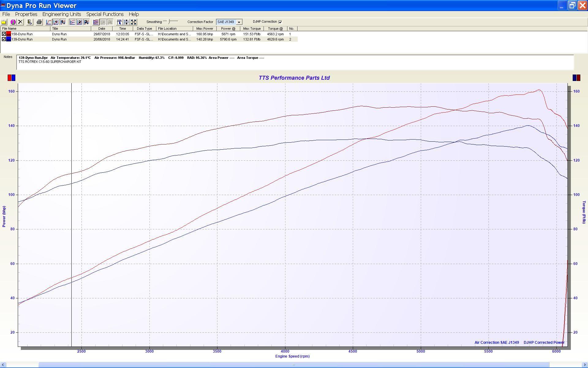This screenshot has width=588, height=368.
Task: Open the Correction Factor dropdown
Action: [x=239, y=22]
